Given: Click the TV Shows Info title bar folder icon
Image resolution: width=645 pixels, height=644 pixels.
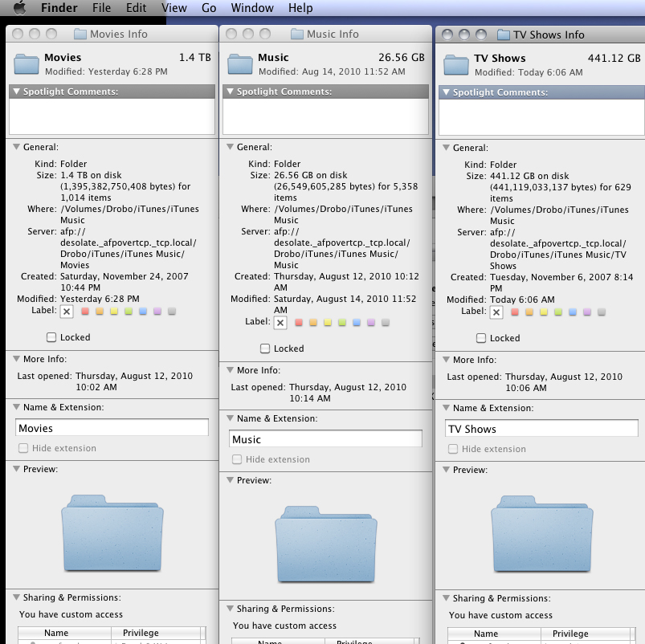Looking at the screenshot, I should point(503,35).
